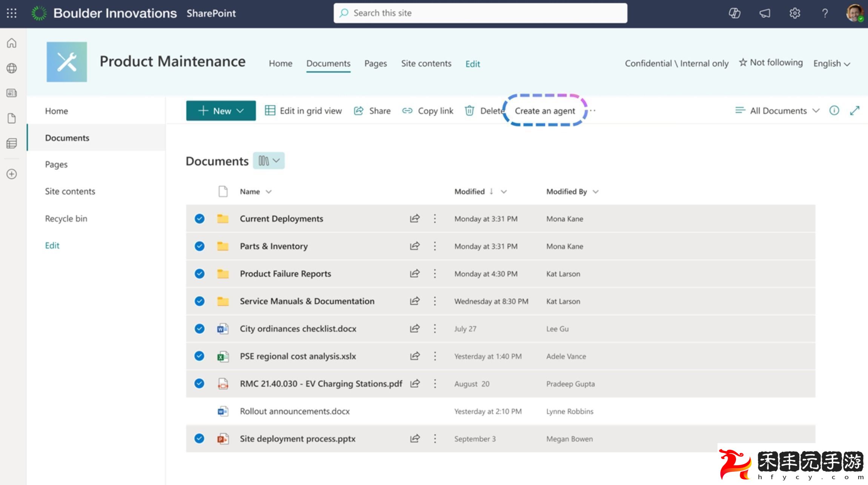Deselect Product Failure Reports row checkmark
This screenshot has width=868, height=485.
coord(200,274)
